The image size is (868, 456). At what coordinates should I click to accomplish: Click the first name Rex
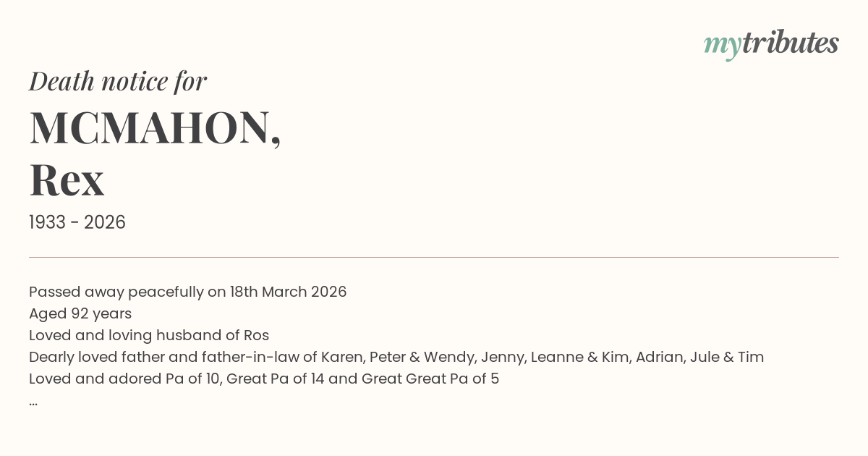coord(67,180)
